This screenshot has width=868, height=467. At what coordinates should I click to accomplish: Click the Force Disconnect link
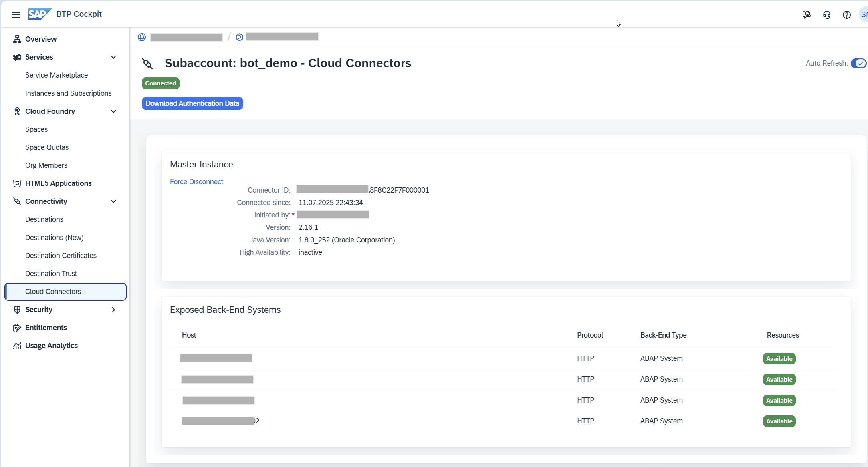(196, 182)
